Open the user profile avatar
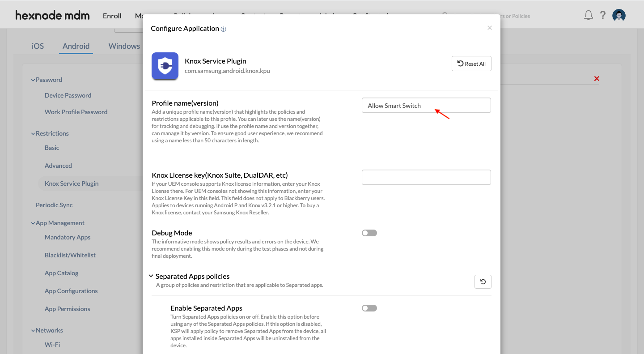The height and width of the screenshot is (354, 644). [x=619, y=16]
